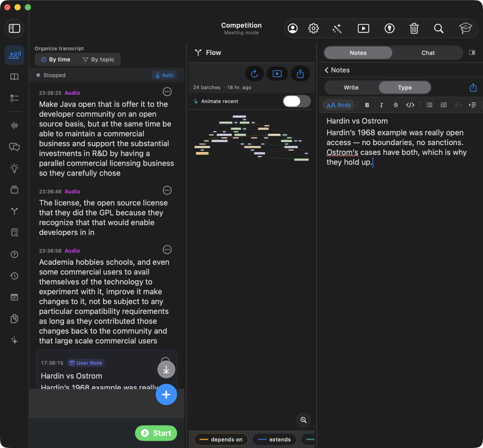
Task: Open the sparkle AI sidebar icon
Action: click(x=14, y=340)
